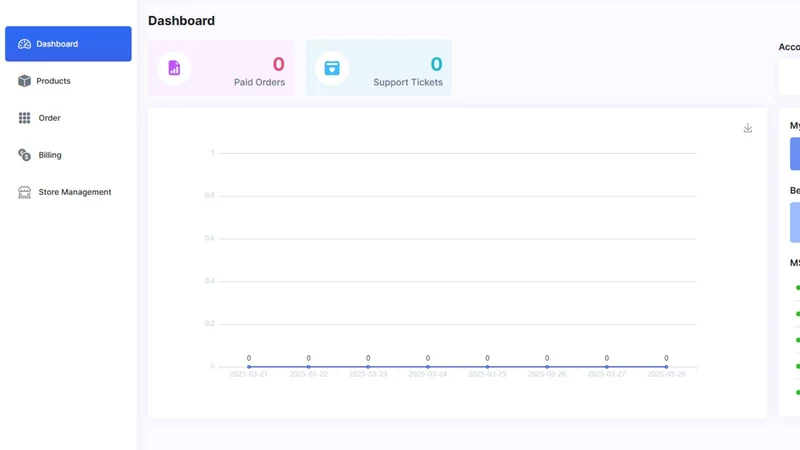Open the Order menu item

tap(68, 118)
